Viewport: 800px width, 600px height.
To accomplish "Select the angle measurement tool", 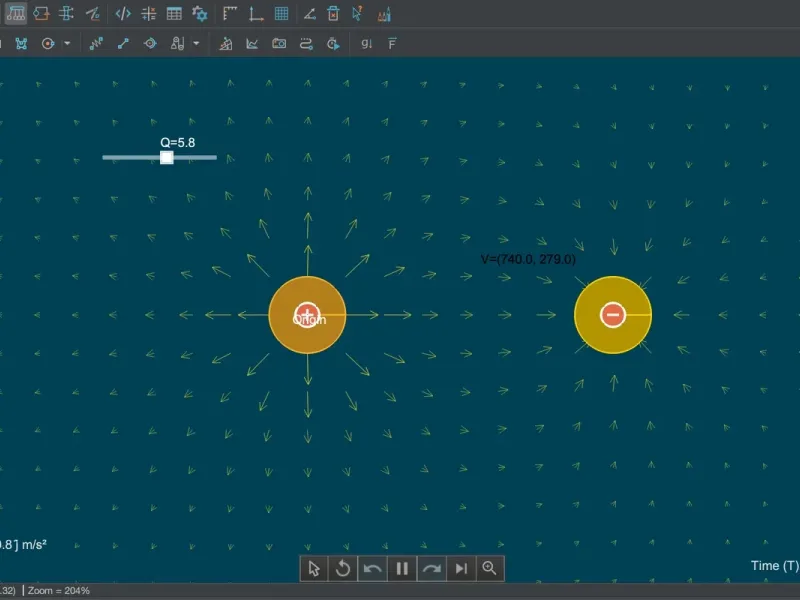I will tap(310, 14).
